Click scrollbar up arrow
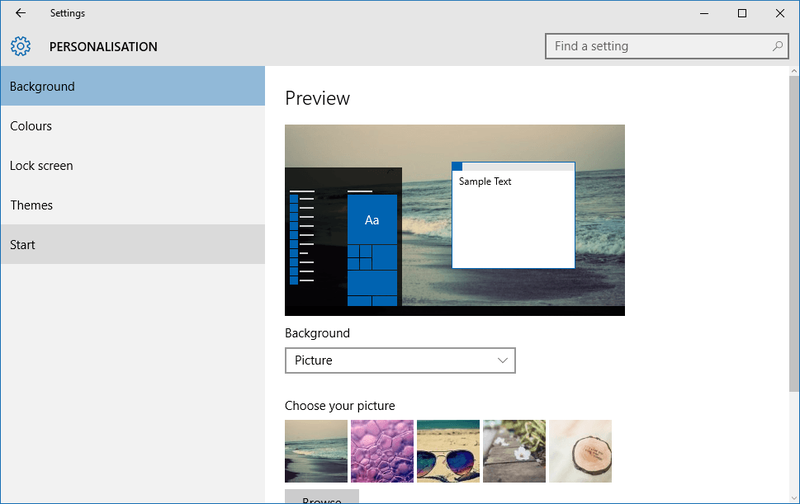 click(794, 71)
